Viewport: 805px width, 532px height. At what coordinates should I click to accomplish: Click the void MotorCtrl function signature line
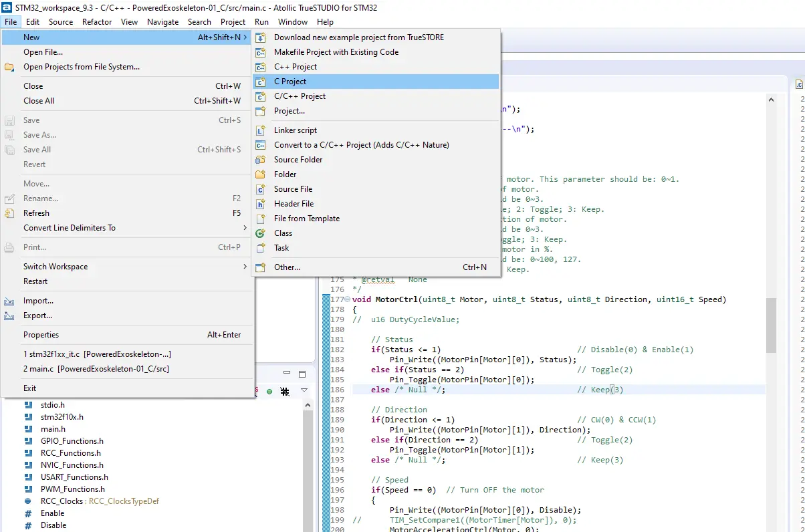pyautogui.click(x=539, y=299)
